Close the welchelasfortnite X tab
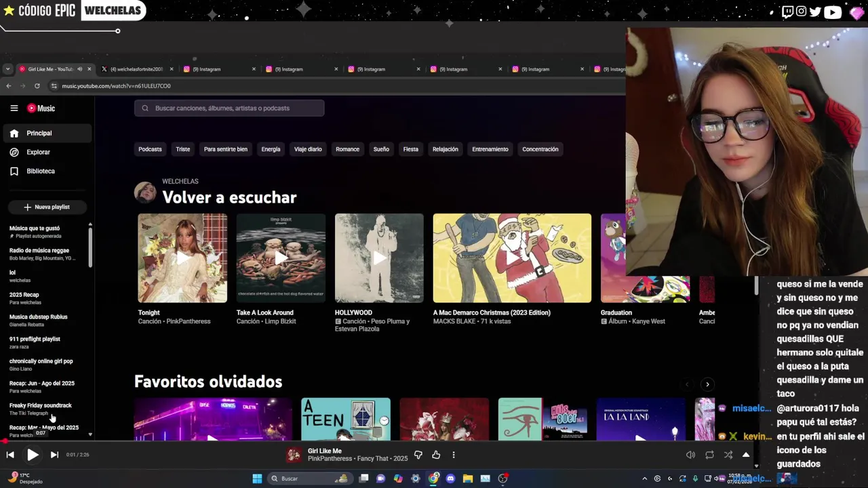 [x=172, y=69]
